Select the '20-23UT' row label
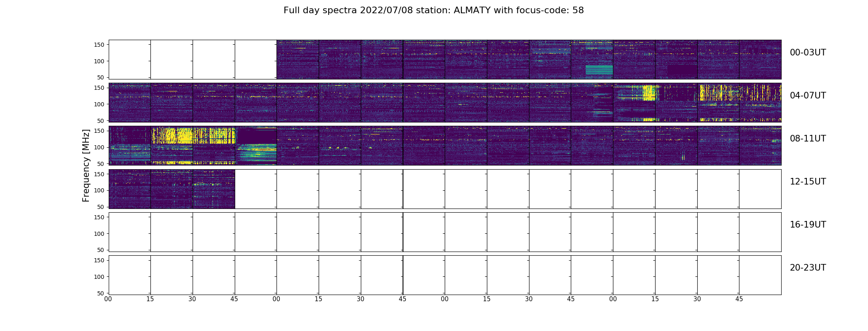 tap(808, 268)
